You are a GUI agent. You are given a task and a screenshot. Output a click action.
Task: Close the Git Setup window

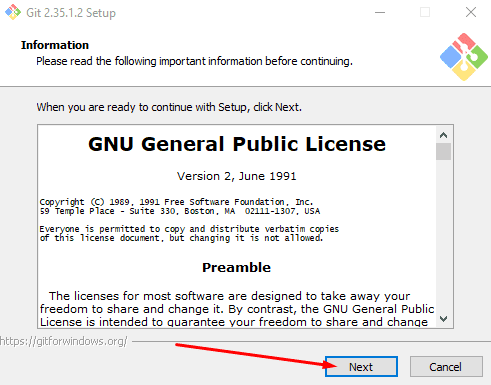[471, 12]
